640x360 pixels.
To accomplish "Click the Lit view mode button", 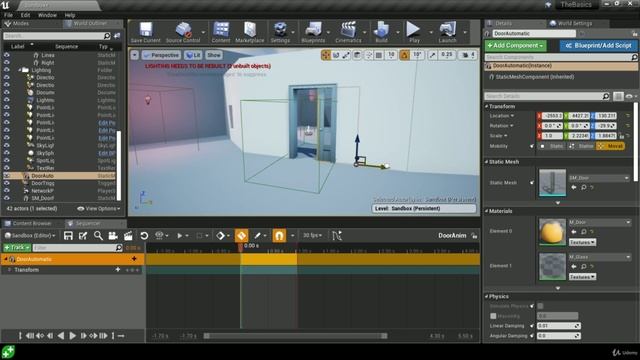I will pyautogui.click(x=193, y=55).
